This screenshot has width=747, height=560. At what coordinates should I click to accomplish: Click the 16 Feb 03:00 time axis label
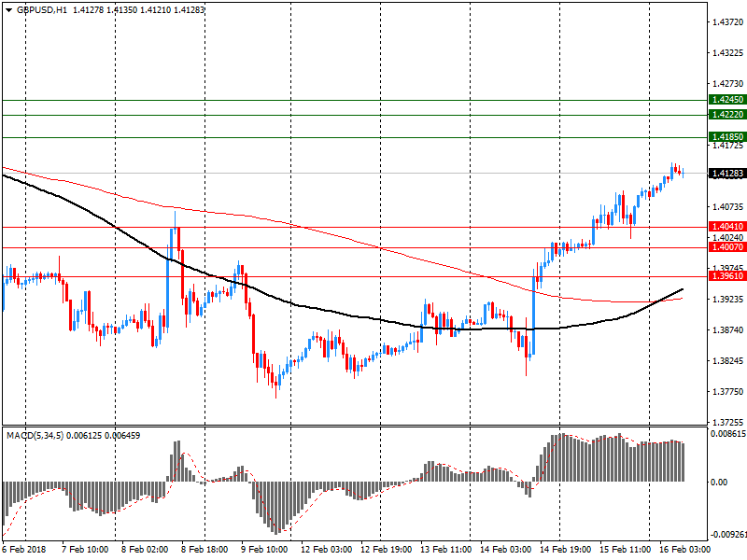[684, 550]
